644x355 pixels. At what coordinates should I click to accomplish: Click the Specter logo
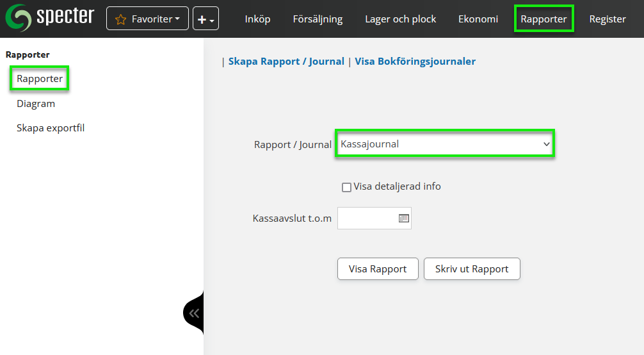coord(49,18)
